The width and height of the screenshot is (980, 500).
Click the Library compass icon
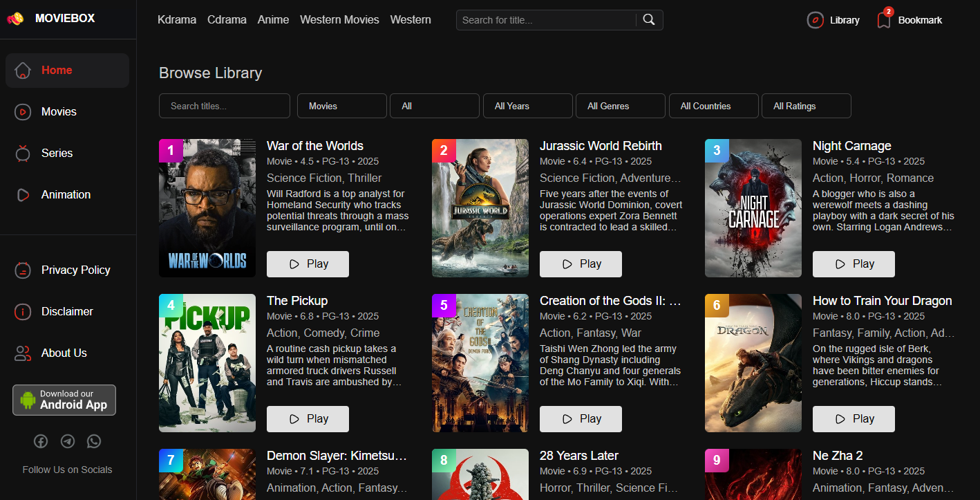pyautogui.click(x=816, y=20)
